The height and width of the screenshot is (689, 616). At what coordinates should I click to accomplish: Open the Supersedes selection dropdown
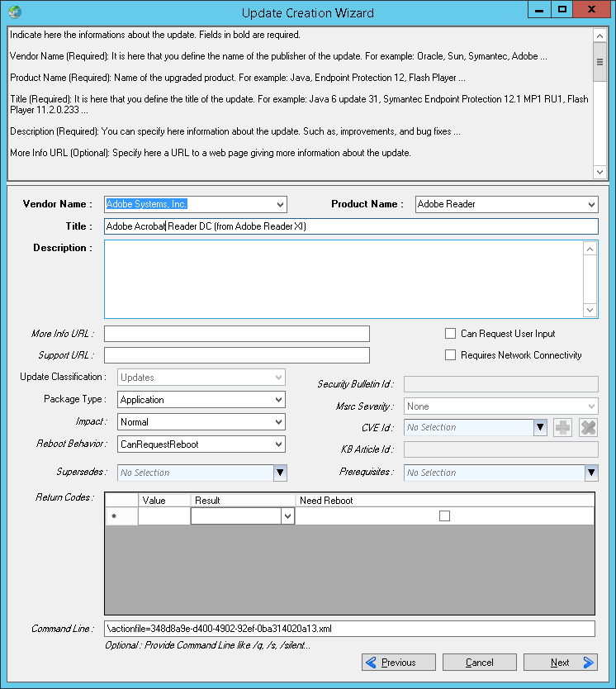(x=280, y=473)
